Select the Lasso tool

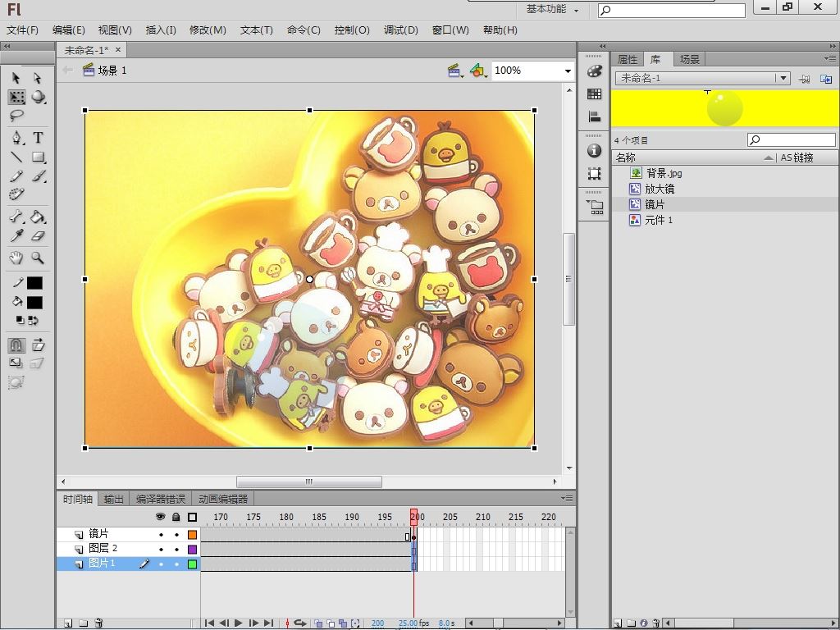click(x=16, y=115)
